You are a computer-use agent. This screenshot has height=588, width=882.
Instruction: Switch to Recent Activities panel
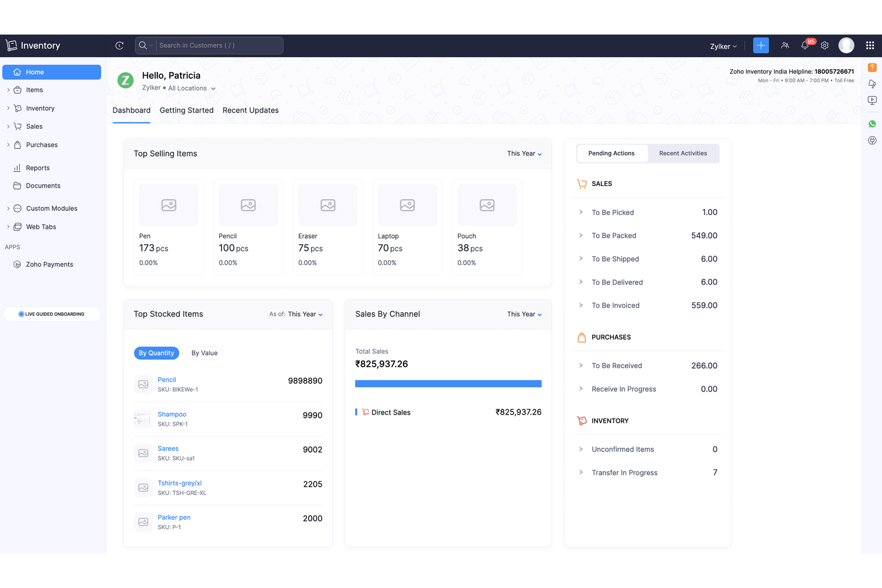(x=682, y=153)
